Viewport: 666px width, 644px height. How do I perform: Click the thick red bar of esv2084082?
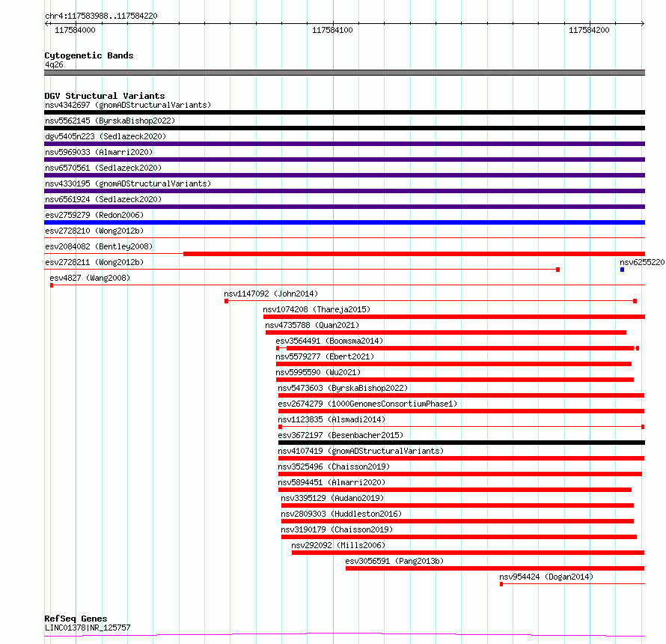414,254
